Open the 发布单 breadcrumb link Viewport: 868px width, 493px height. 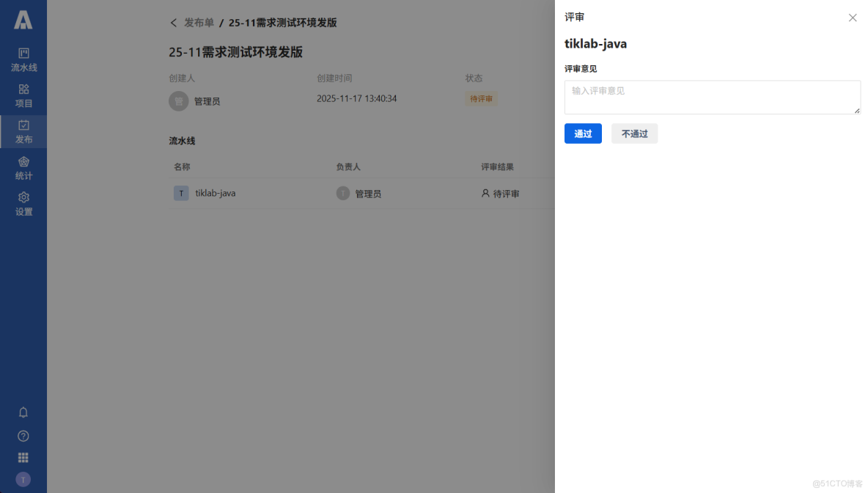pos(200,23)
